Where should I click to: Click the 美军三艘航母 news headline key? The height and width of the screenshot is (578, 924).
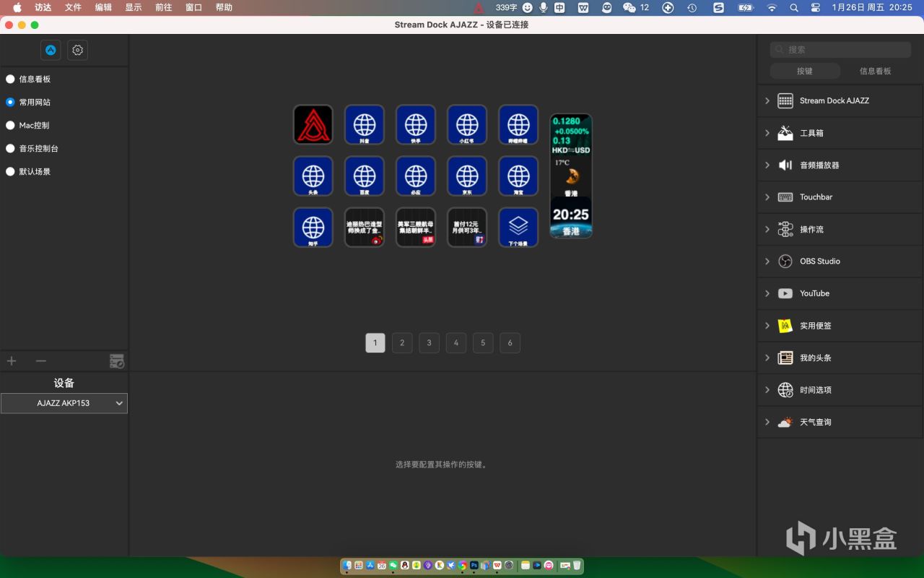(416, 227)
